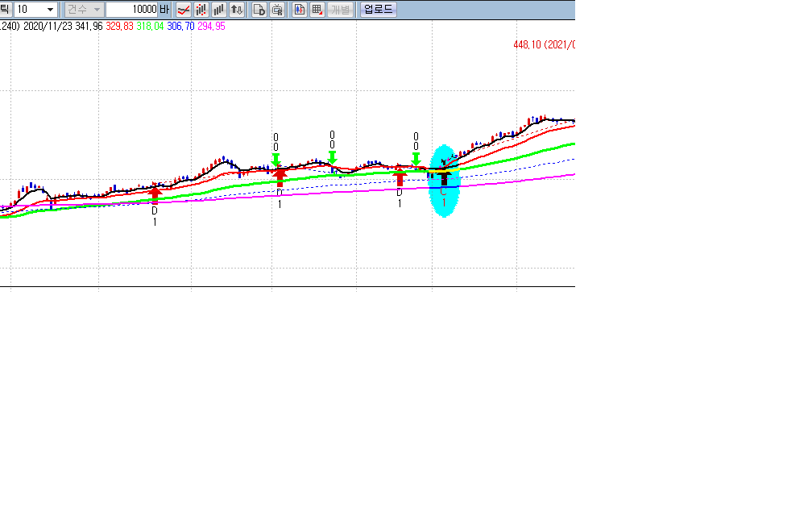Select the candlestick chart icon
This screenshot has width=812, height=508.
pyautogui.click(x=201, y=10)
